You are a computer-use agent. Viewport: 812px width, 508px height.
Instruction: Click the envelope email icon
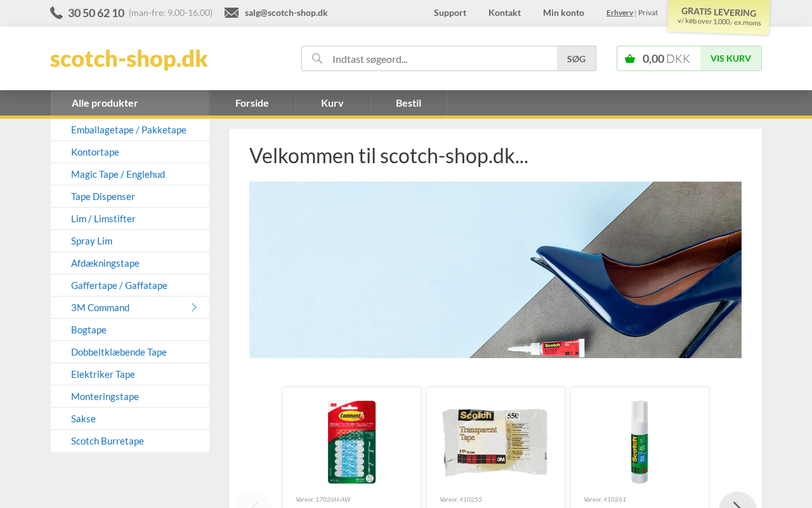coord(232,13)
